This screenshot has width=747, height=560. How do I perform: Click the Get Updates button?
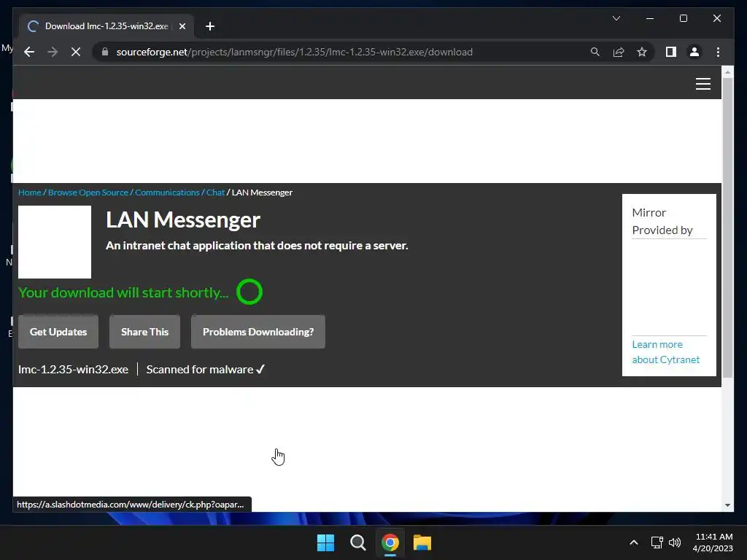(58, 332)
